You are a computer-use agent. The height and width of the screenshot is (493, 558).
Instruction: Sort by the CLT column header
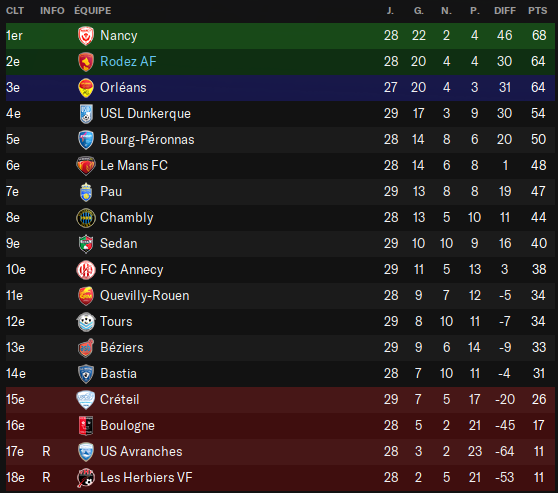[x=15, y=11]
